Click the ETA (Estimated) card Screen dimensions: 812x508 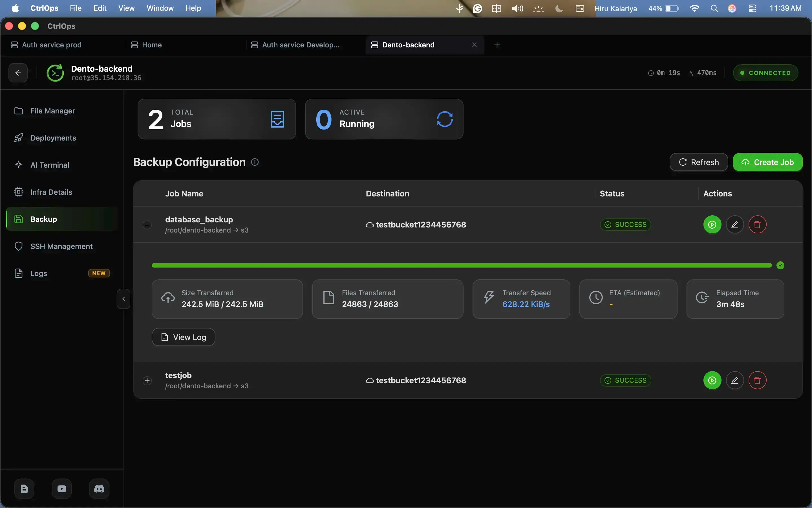628,299
